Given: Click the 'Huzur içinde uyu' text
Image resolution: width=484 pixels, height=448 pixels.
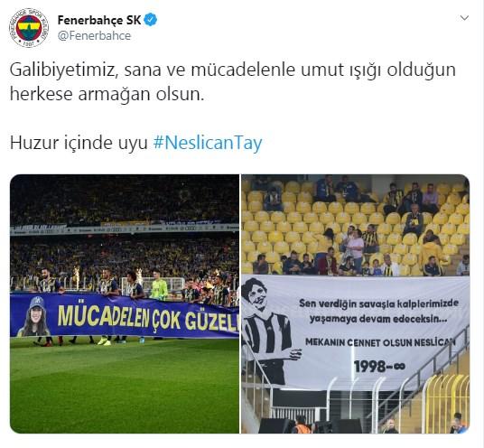Looking at the screenshot, I should click(79, 143).
